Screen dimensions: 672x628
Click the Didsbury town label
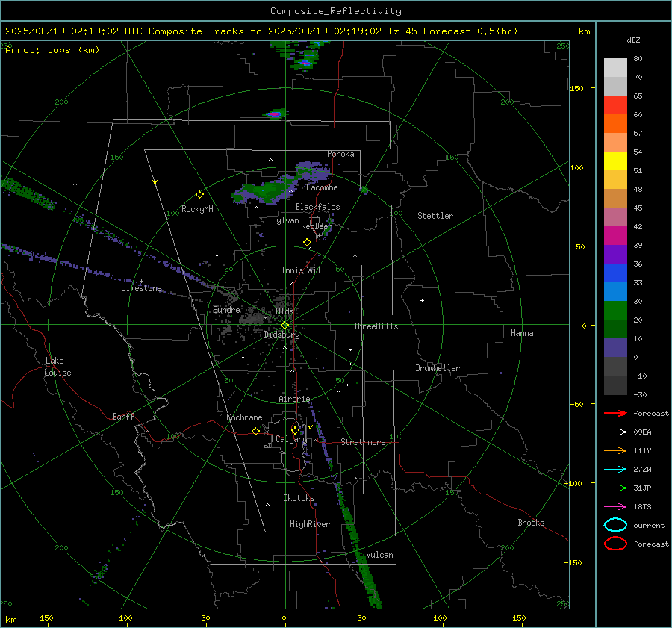(x=281, y=335)
